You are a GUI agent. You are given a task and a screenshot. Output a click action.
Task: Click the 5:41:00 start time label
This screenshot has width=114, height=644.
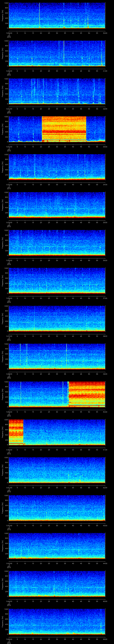click(x=9, y=487)
